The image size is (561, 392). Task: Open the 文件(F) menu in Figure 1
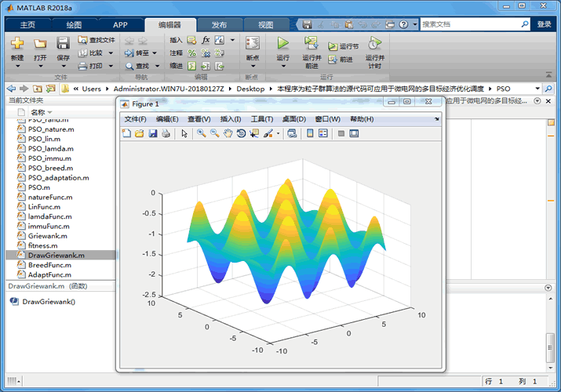coord(135,119)
